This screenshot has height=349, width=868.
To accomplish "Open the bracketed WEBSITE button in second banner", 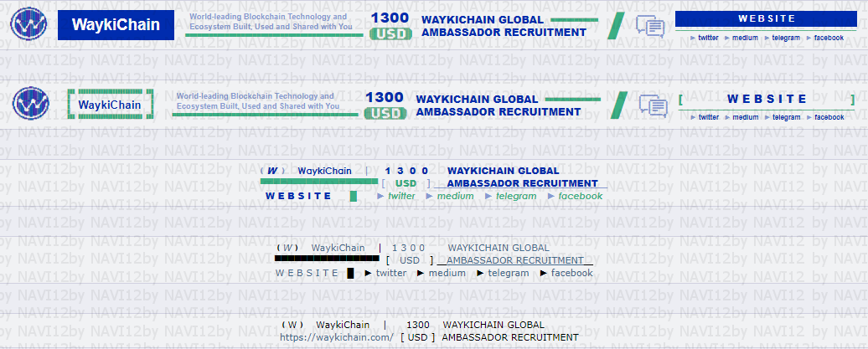I will point(767,100).
